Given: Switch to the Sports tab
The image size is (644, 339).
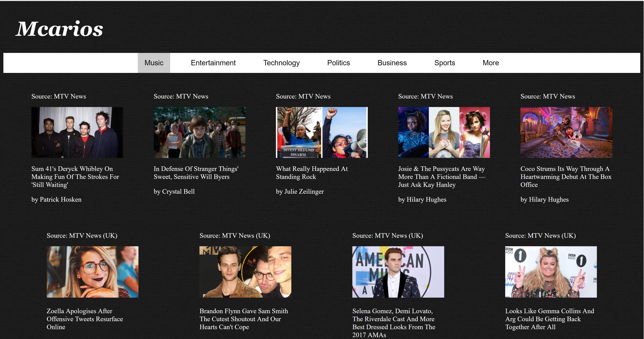Looking at the screenshot, I should 445,63.
